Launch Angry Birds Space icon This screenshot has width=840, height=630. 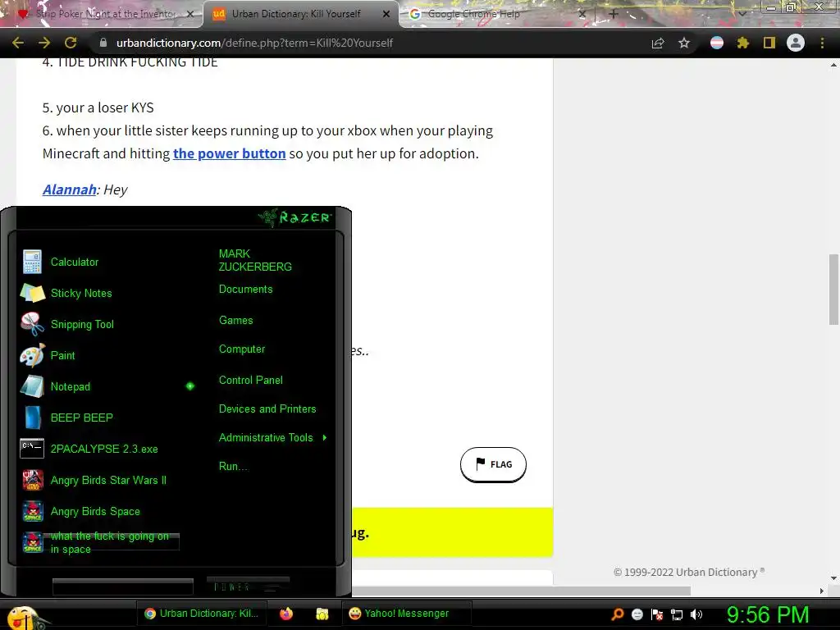(32, 511)
